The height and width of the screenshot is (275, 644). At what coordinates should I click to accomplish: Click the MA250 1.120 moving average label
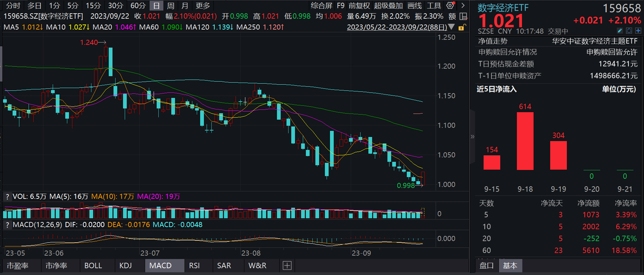tap(260, 27)
